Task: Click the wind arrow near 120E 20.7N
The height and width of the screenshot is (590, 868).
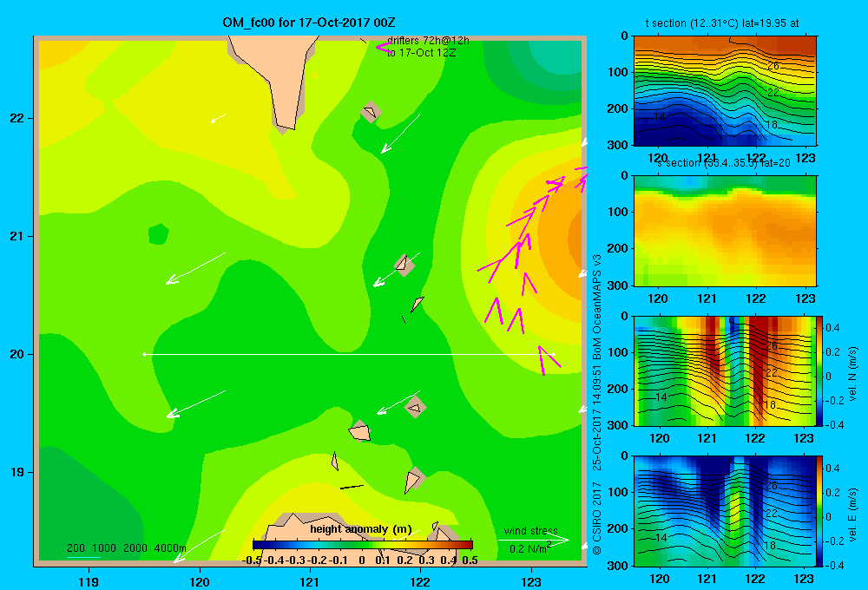Action: click(x=195, y=268)
